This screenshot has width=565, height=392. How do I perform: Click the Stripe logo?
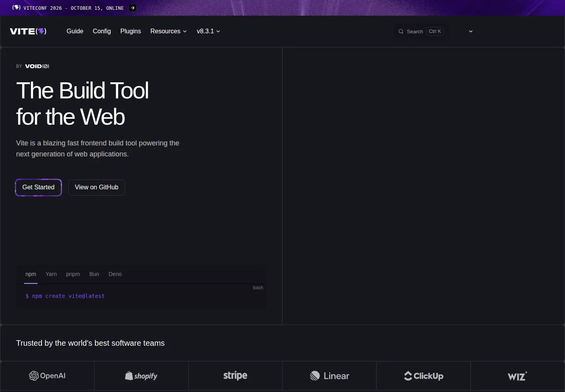click(235, 376)
